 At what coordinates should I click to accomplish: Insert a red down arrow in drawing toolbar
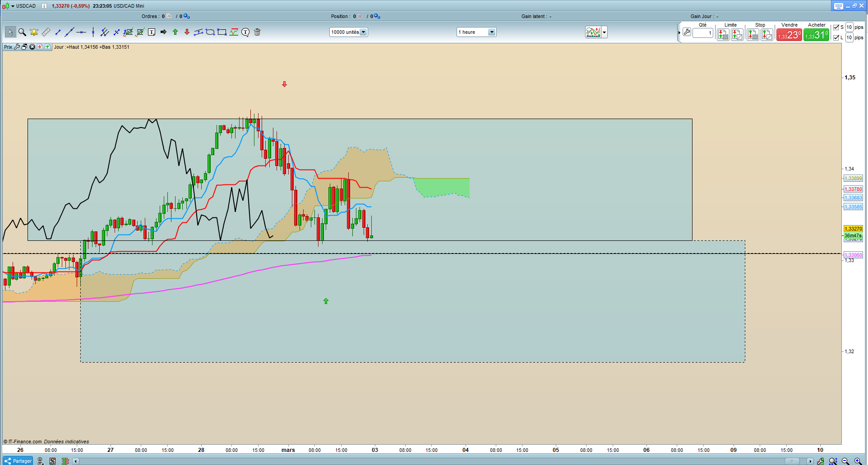tap(187, 32)
